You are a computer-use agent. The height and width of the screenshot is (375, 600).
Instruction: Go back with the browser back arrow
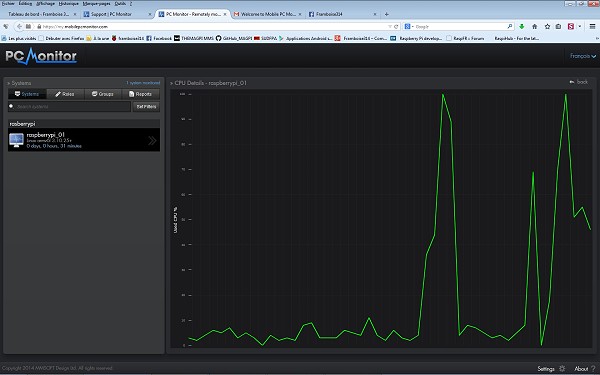[x=19, y=26]
